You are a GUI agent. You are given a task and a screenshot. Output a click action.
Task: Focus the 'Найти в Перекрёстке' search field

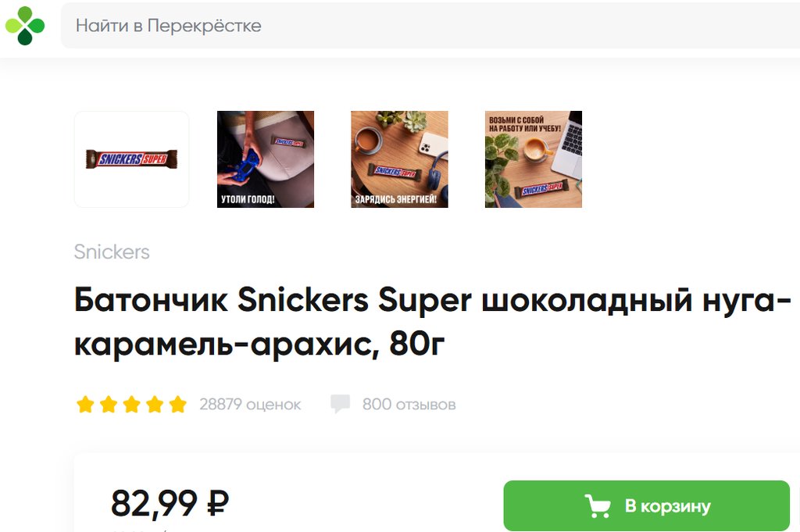(x=430, y=26)
